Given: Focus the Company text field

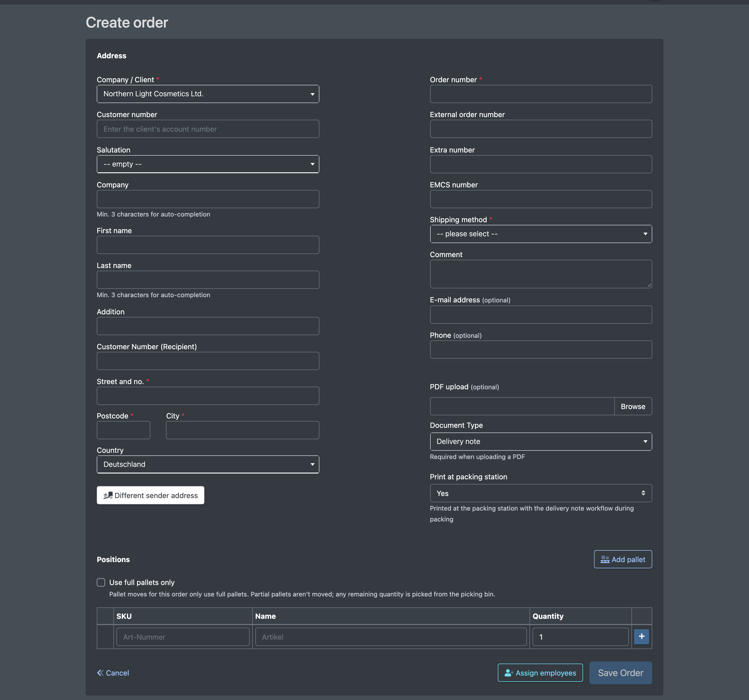Looking at the screenshot, I should coord(208,199).
